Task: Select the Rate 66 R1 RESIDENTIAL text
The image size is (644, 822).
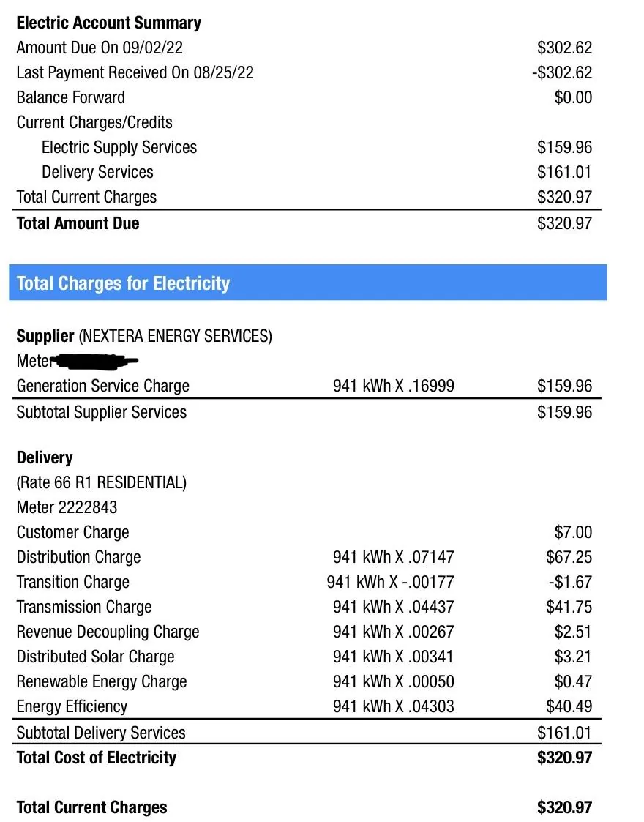Action: click(x=102, y=482)
